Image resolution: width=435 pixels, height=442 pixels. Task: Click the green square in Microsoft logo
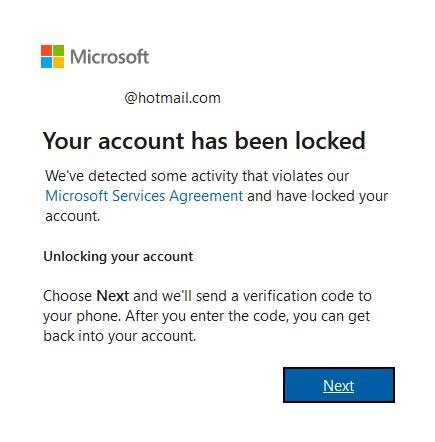(x=58, y=50)
